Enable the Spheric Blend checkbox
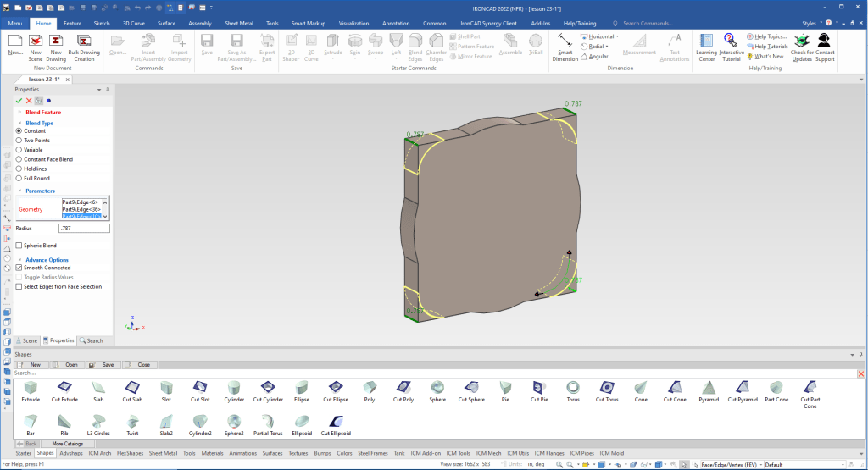868x470 pixels. 19,246
